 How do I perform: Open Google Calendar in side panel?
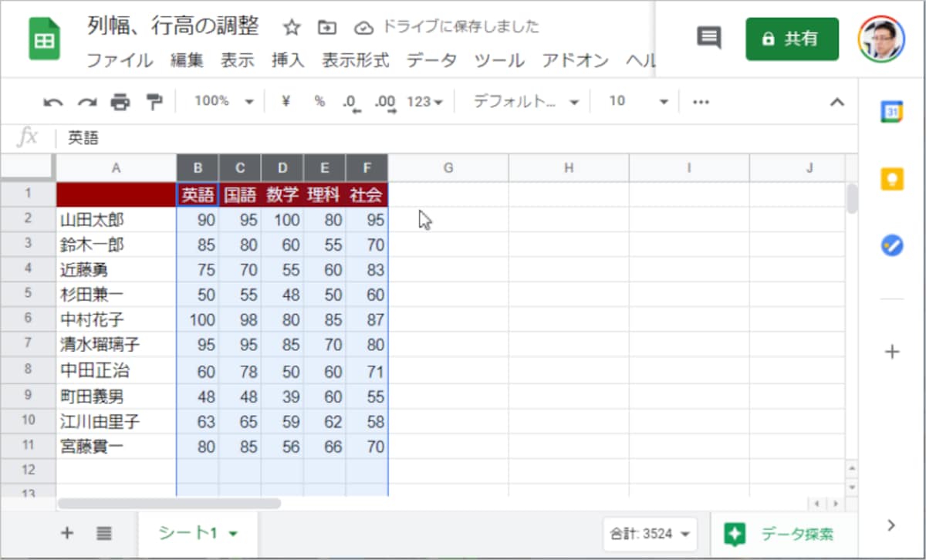tap(892, 112)
